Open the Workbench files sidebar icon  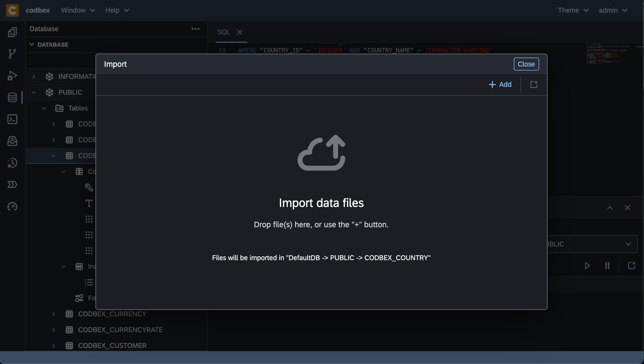pyautogui.click(x=12, y=32)
